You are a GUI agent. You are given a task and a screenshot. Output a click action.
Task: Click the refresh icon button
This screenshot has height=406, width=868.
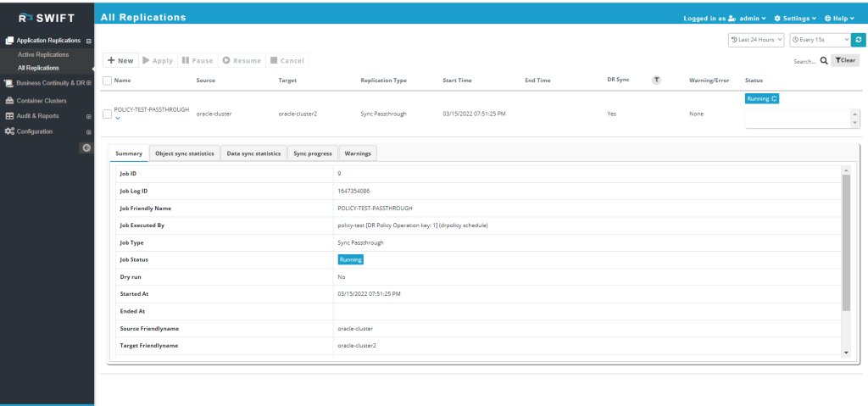[858, 40]
